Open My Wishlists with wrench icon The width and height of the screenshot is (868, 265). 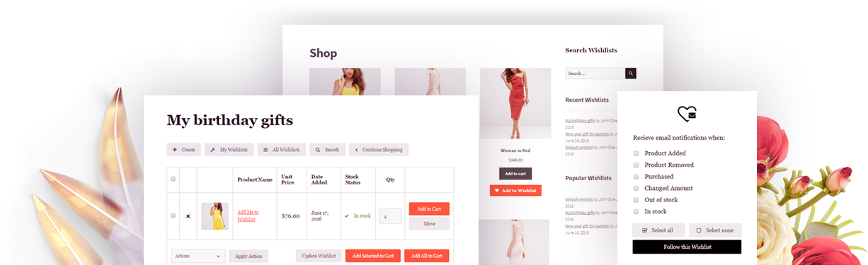pos(229,150)
